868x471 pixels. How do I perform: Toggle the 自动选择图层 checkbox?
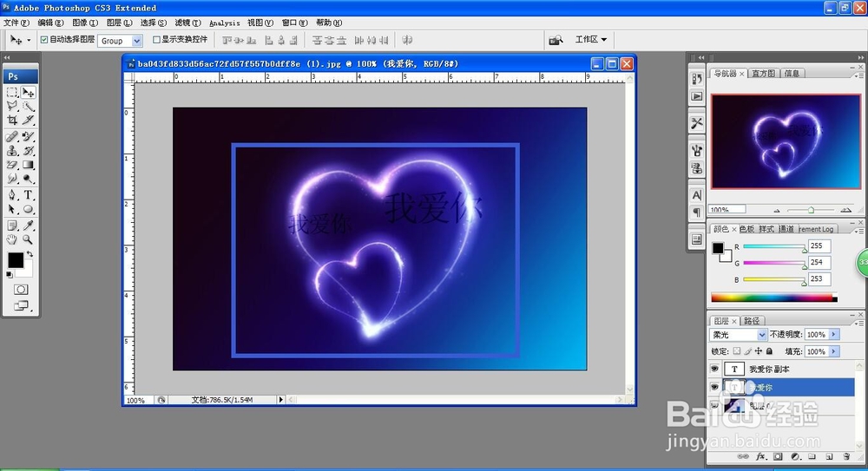coord(44,40)
